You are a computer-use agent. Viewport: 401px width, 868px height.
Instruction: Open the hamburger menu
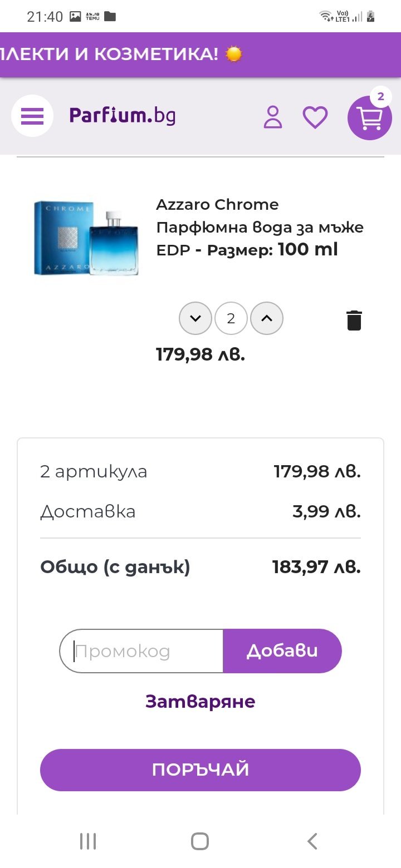pos(32,116)
